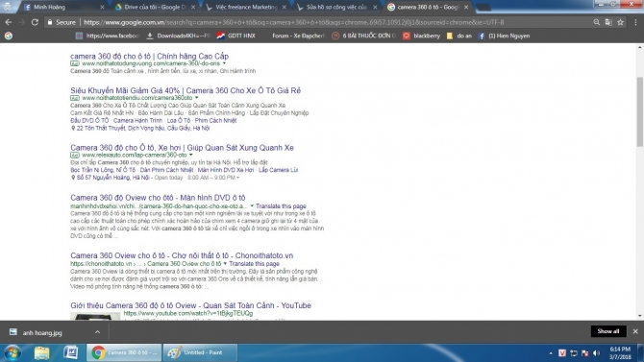Open Downloads4KH bookmark
Screen dimensions: 644x362
(x=178, y=36)
